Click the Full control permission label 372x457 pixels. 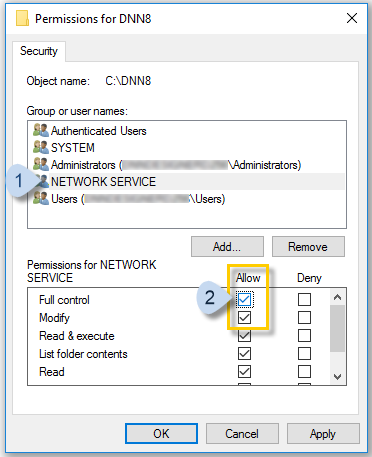tap(64, 300)
